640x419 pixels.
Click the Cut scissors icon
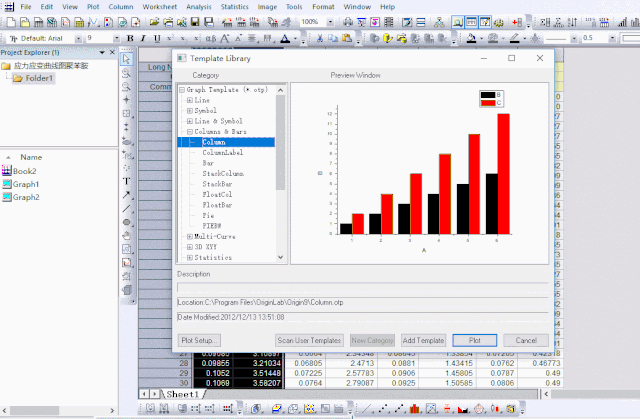pyautogui.click(x=320, y=38)
